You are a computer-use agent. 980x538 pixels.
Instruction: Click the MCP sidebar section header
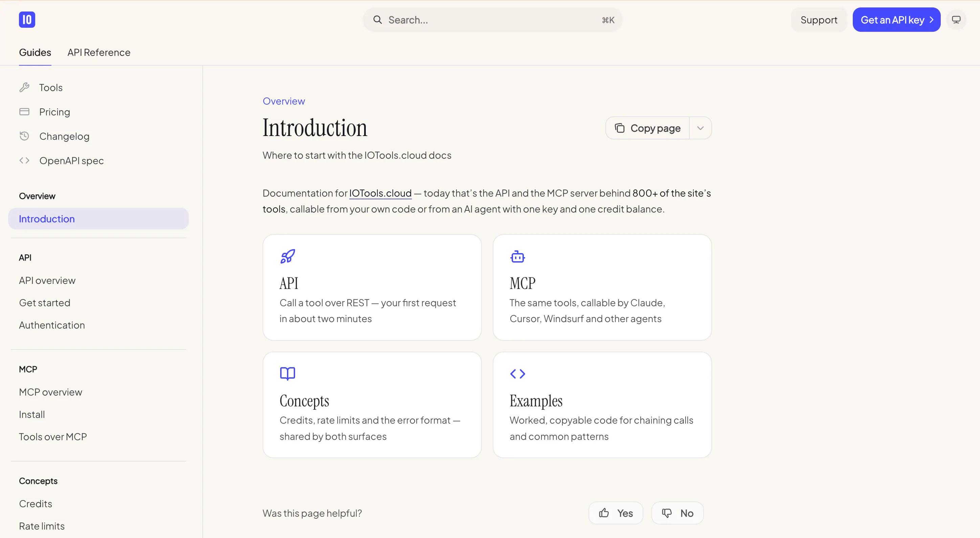28,369
